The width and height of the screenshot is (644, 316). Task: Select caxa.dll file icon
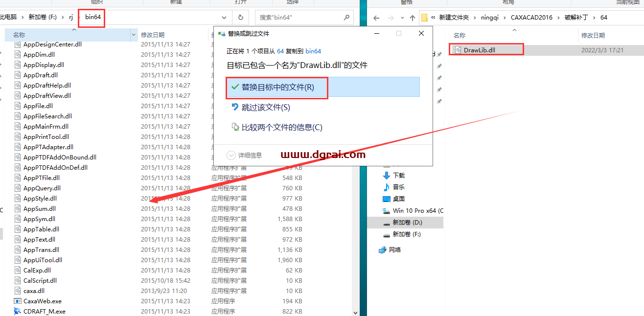(x=18, y=291)
